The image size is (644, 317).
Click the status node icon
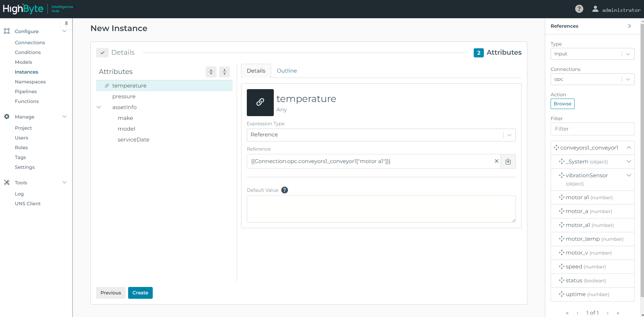coord(562,280)
